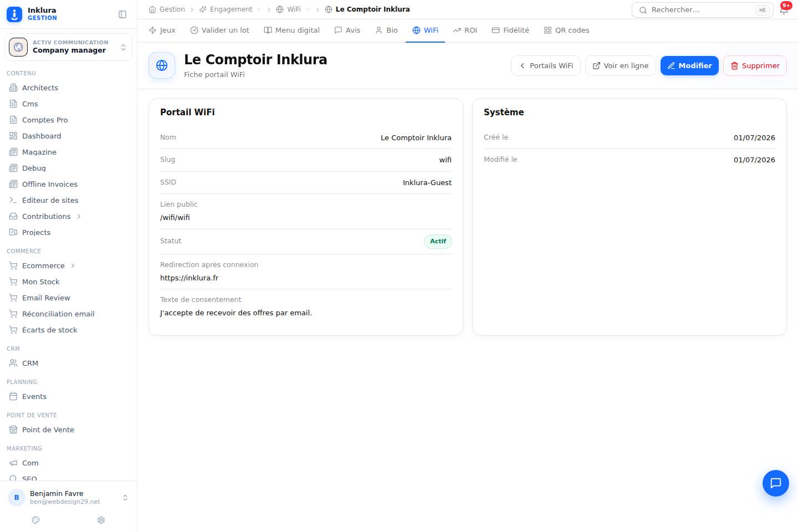Focus the Rechercher search field
Viewport: 798px width, 532px height.
(703, 10)
